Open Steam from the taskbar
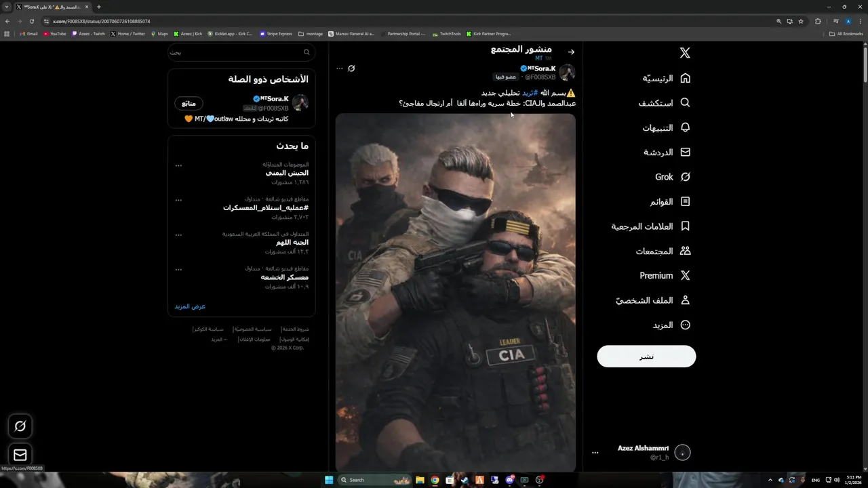Image resolution: width=868 pixels, height=488 pixels. [x=465, y=480]
